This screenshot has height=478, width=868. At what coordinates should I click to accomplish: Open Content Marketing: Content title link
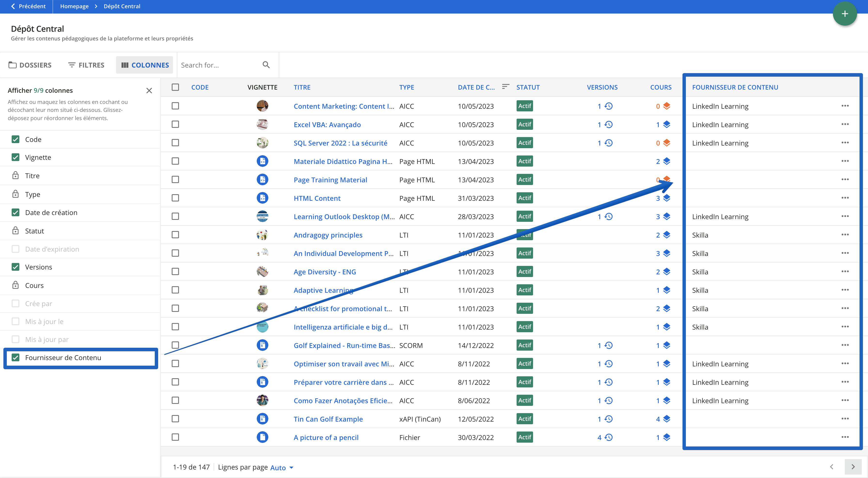pyautogui.click(x=344, y=106)
